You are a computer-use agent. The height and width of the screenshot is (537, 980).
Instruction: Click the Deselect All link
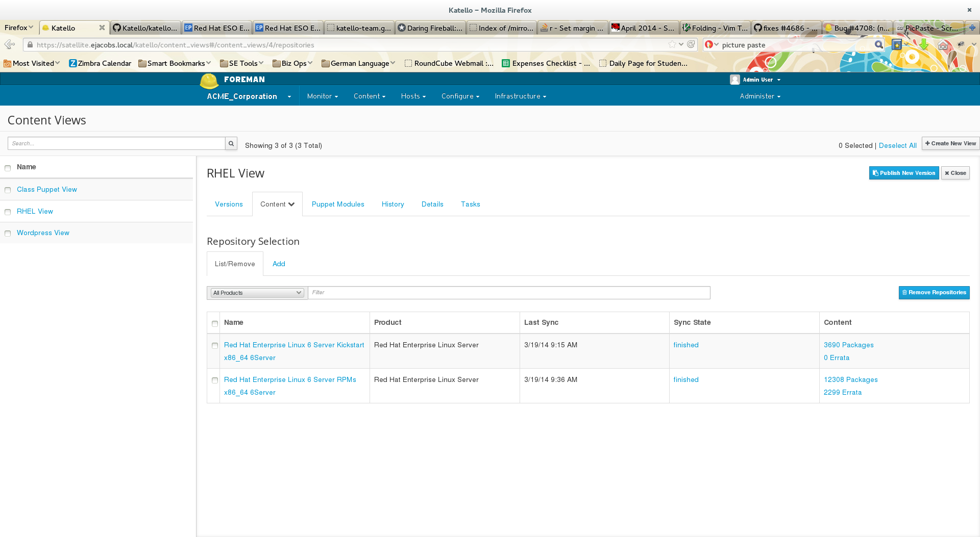897,145
